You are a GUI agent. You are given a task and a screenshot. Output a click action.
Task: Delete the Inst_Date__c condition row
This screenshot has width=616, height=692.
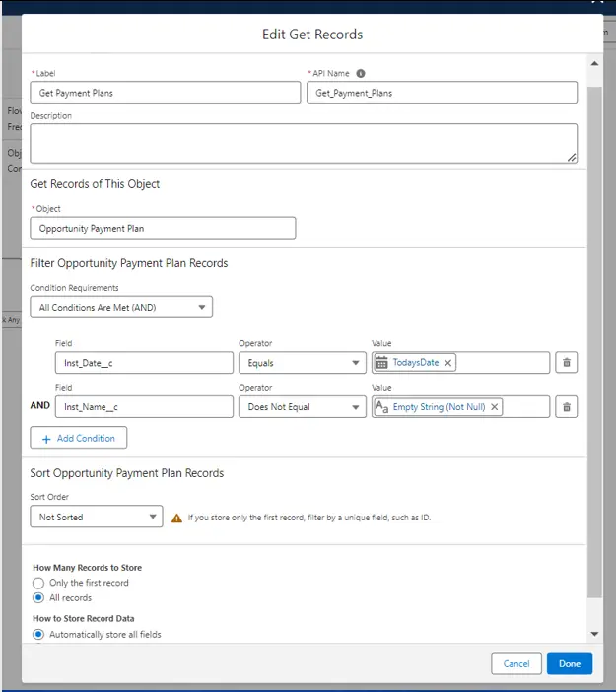click(x=566, y=363)
